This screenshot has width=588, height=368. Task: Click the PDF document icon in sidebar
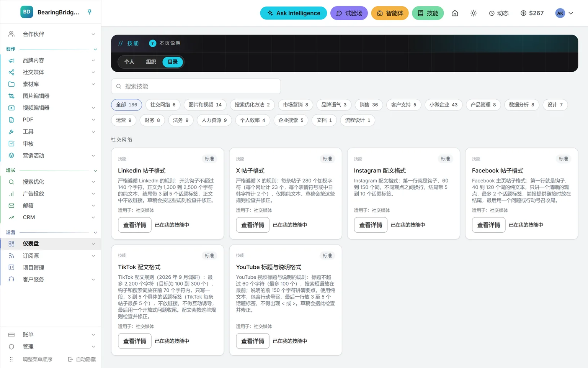point(11,120)
